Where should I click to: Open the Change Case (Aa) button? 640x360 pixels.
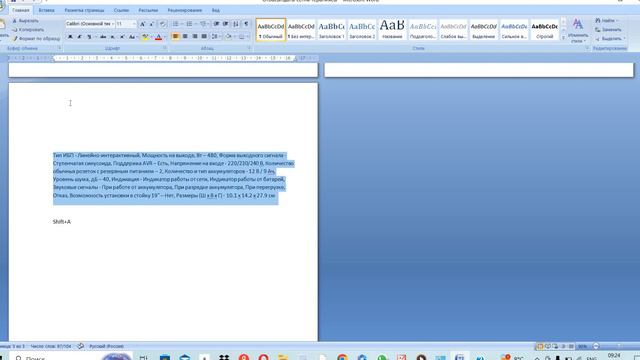coord(132,37)
